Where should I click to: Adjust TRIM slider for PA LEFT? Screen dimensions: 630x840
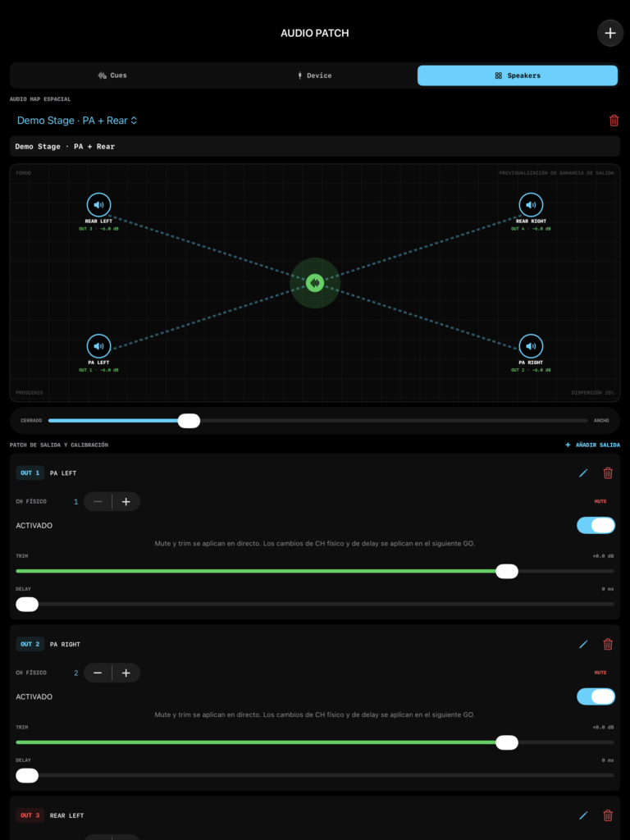315,571
